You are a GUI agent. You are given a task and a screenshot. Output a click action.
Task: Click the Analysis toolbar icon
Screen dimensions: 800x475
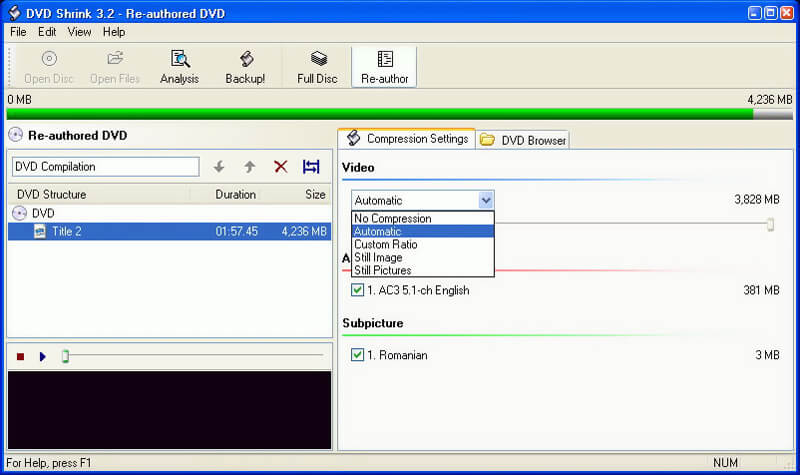[179, 66]
